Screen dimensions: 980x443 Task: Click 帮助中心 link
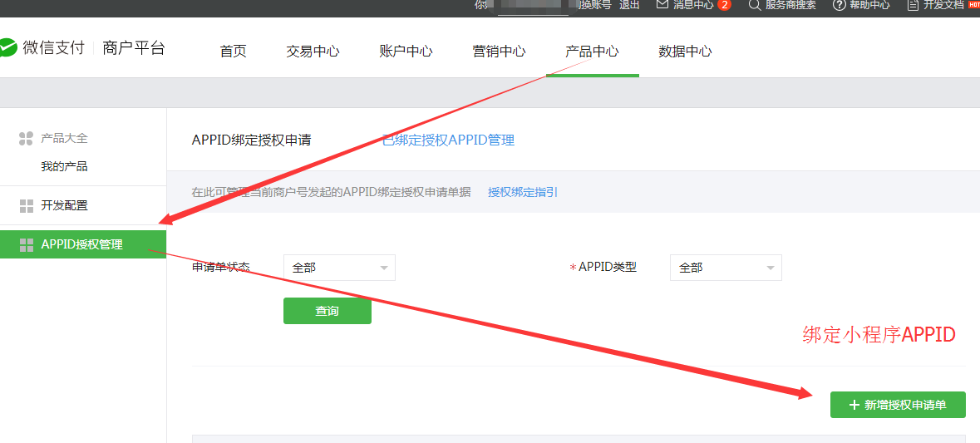click(x=869, y=5)
